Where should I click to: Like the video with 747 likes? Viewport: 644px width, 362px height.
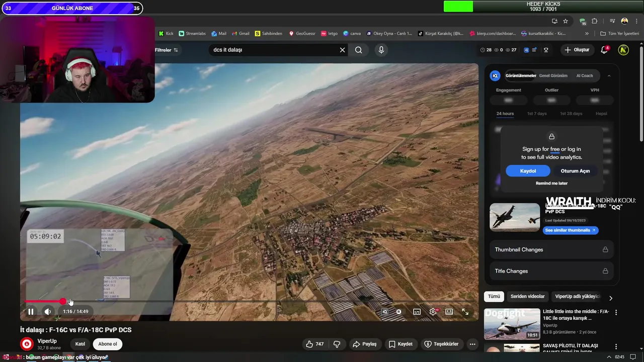pyautogui.click(x=315, y=344)
